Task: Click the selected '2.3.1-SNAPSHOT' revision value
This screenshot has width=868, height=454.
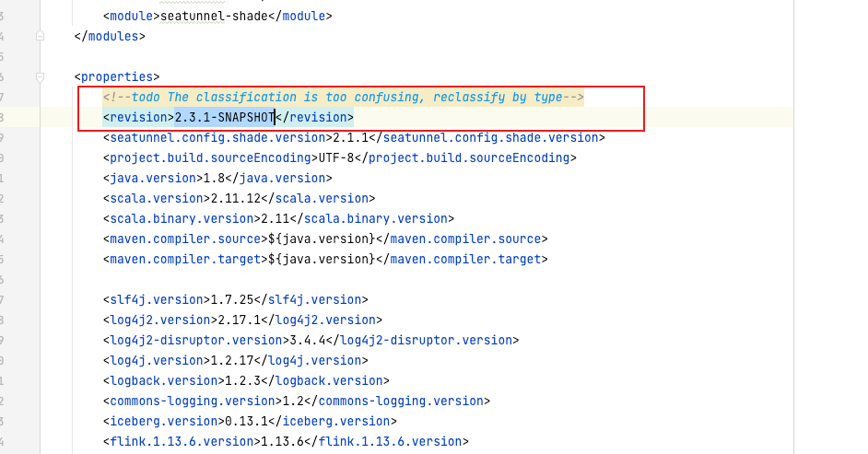Action: click(x=225, y=117)
